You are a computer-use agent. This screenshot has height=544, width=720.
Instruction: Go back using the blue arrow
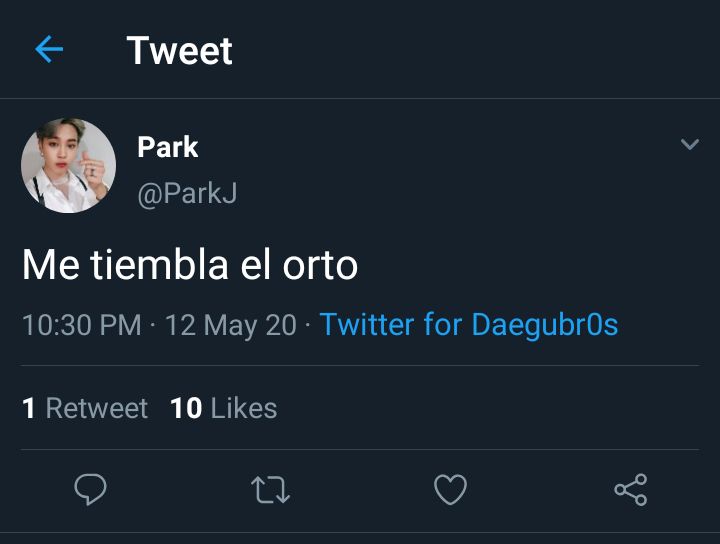tap(49, 49)
